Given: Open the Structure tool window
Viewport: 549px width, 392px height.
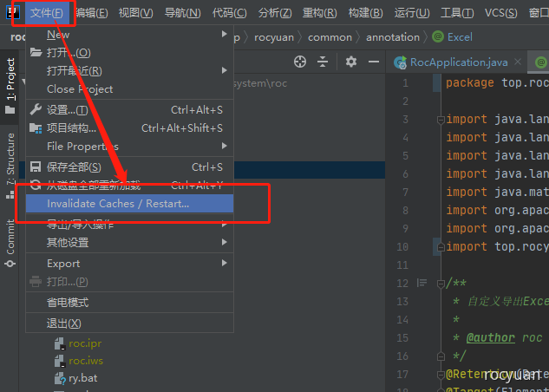Looking at the screenshot, I should click(x=10, y=167).
